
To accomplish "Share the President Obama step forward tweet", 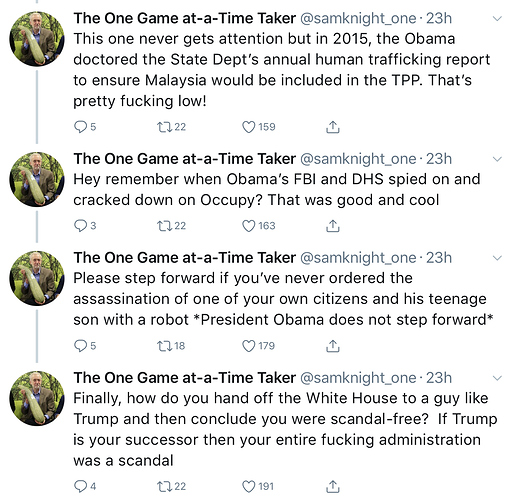I will click(x=332, y=346).
